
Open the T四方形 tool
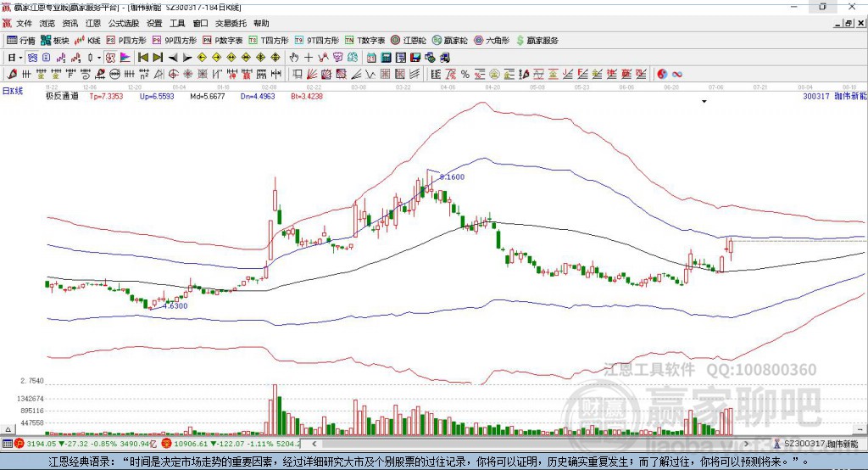click(x=269, y=41)
